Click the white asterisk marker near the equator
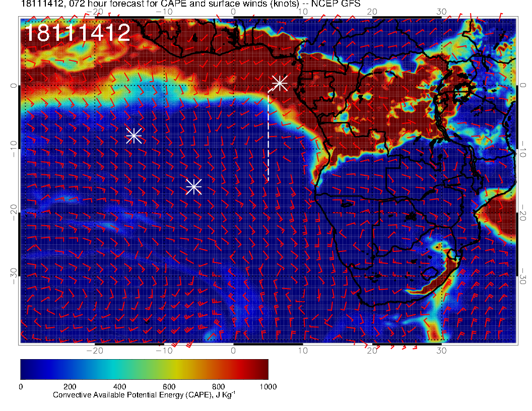 tap(280, 83)
